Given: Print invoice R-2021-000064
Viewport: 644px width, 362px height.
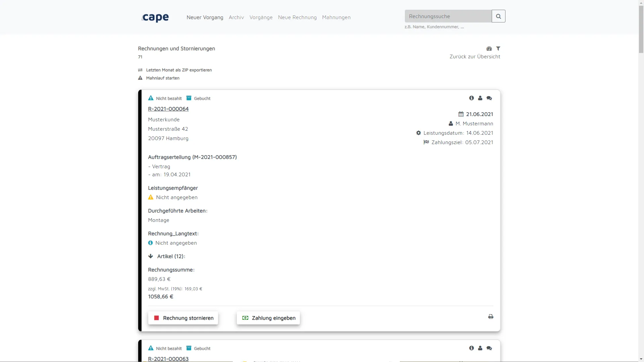Looking at the screenshot, I should click(x=491, y=317).
